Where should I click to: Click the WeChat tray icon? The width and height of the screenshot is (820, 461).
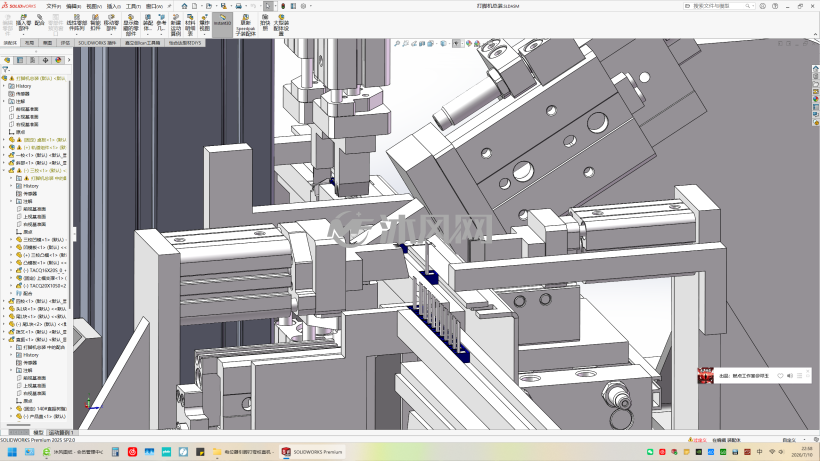[x=650, y=452]
